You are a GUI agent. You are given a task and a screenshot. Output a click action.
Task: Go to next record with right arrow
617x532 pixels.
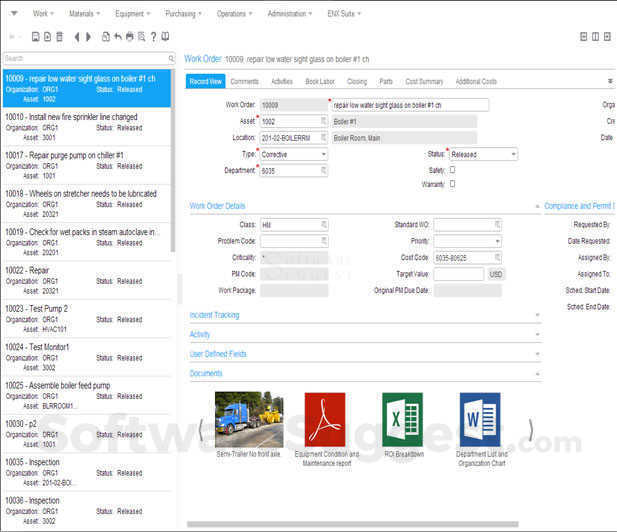[89, 37]
